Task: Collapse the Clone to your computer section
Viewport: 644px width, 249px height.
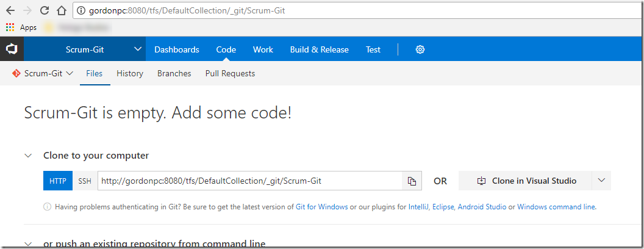Action: 28,156
